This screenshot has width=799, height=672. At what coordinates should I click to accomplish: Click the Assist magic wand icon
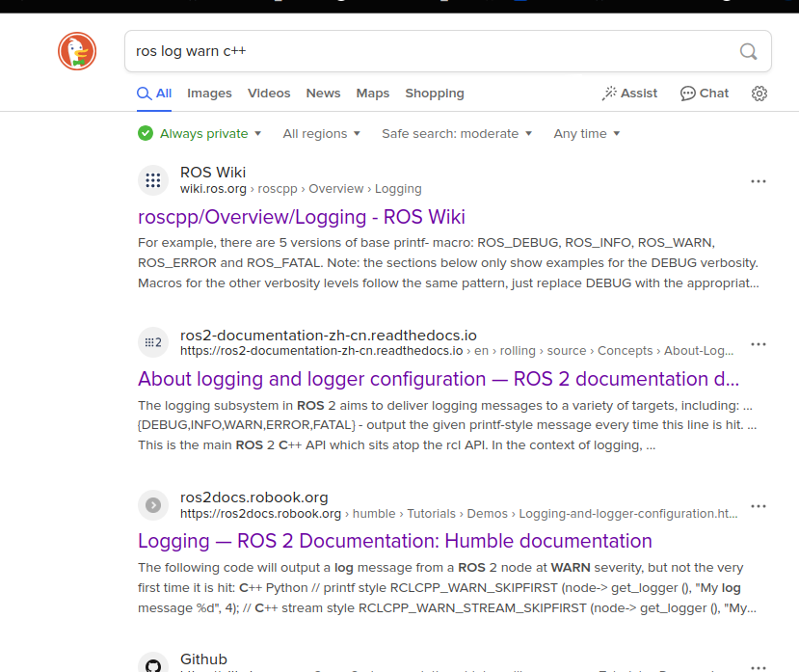click(x=609, y=94)
